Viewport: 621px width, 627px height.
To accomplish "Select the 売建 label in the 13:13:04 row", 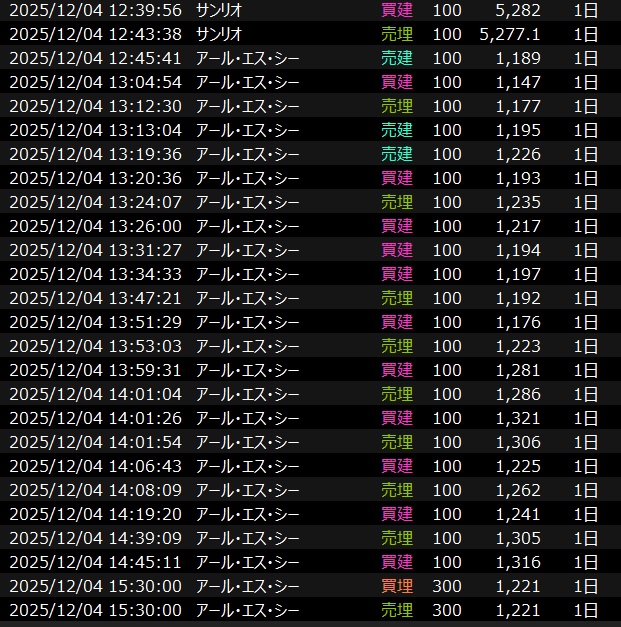I will coord(397,130).
